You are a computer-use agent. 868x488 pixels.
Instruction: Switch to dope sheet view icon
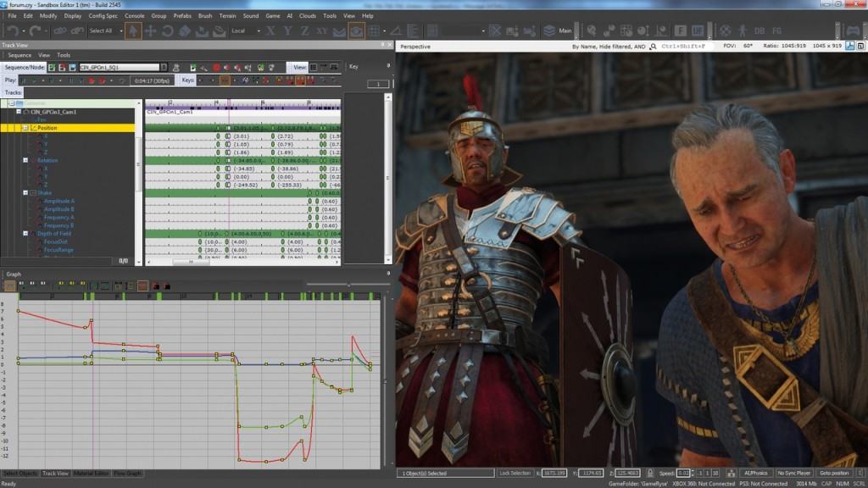314,68
